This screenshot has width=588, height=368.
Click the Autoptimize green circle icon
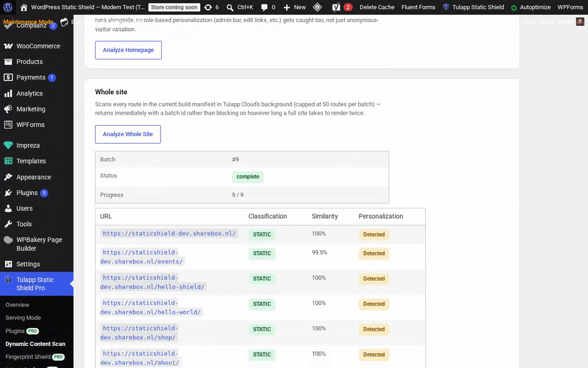click(514, 7)
